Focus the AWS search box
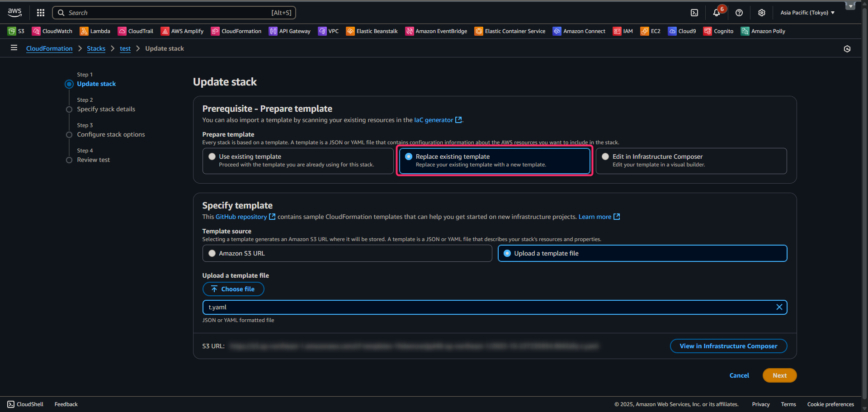 coord(174,13)
